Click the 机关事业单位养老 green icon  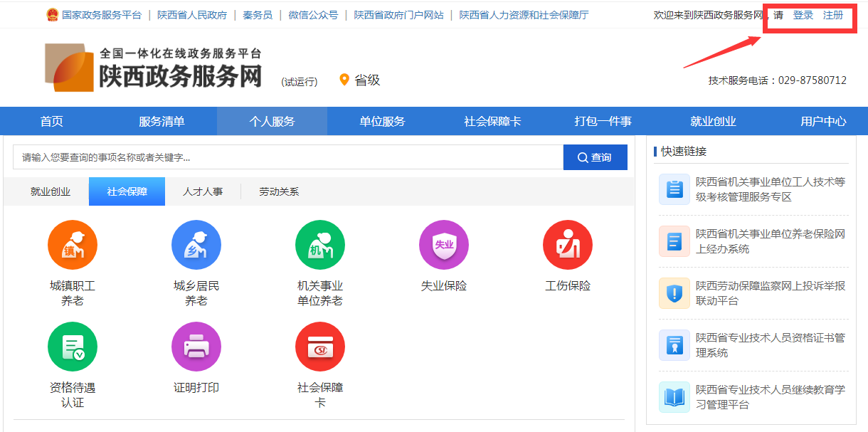319,244
